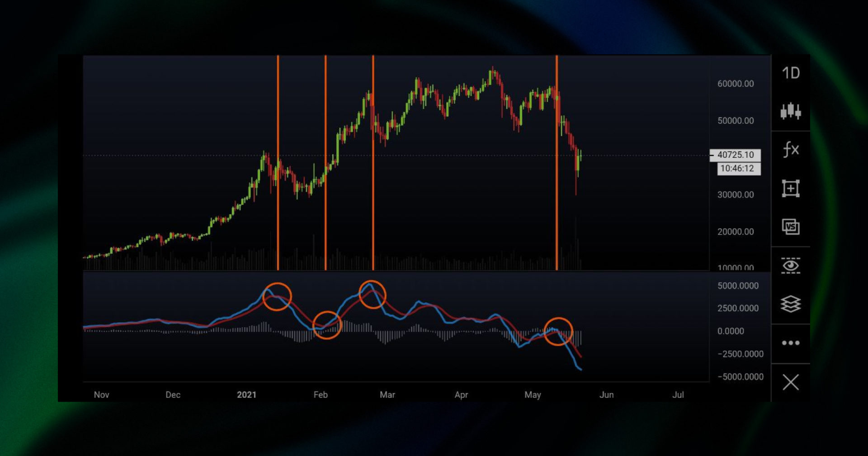This screenshot has height=456, width=868.
Task: Open the timeframe dropdown labeled 1D
Action: pyautogui.click(x=790, y=72)
